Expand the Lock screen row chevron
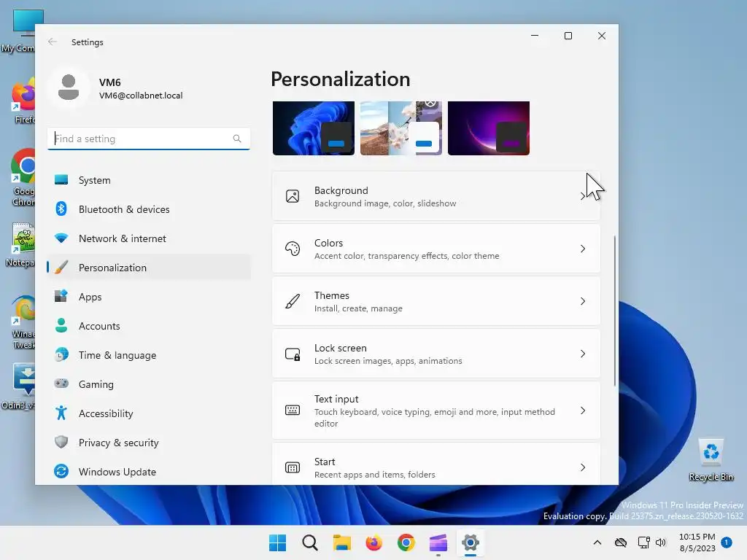Image resolution: width=747 pixels, height=560 pixels. (583, 354)
